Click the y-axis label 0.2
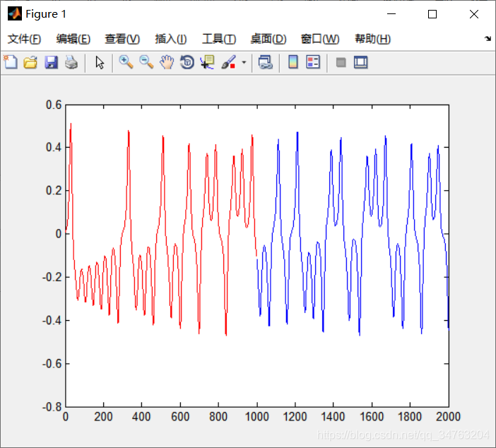This screenshot has height=448, width=496. click(x=54, y=191)
